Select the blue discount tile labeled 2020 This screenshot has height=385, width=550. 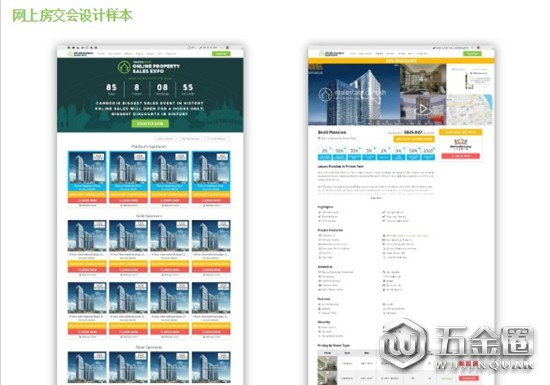428,154
